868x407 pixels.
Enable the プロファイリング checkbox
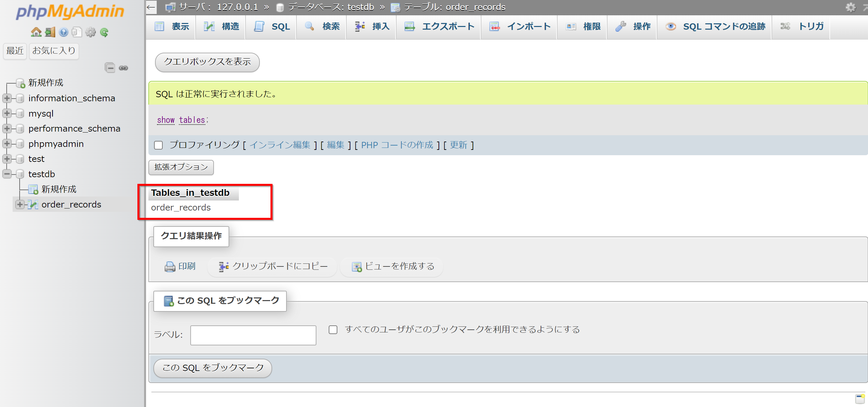(x=158, y=145)
